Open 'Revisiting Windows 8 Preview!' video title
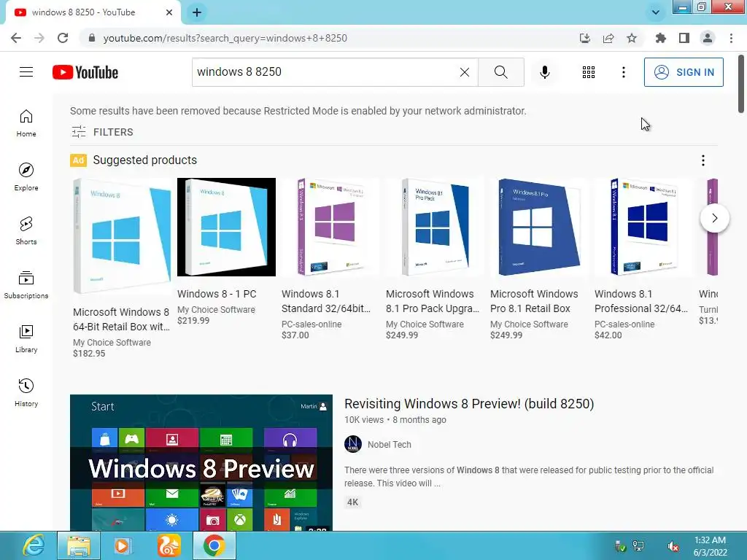Screen dimensions: 747x560 pos(469,404)
